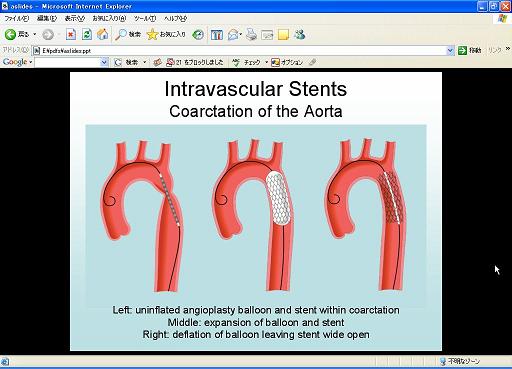
Task: Click the green Back arrow button
Action: (x=10, y=34)
